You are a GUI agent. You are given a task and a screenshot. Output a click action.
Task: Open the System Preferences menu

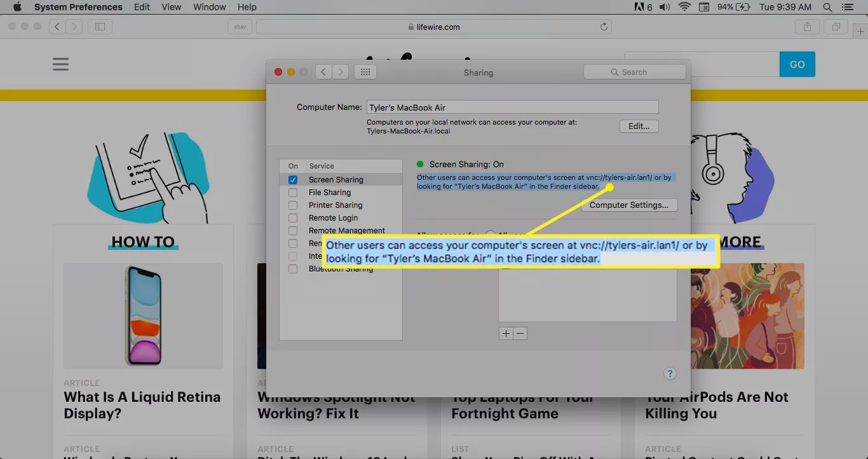pos(78,7)
